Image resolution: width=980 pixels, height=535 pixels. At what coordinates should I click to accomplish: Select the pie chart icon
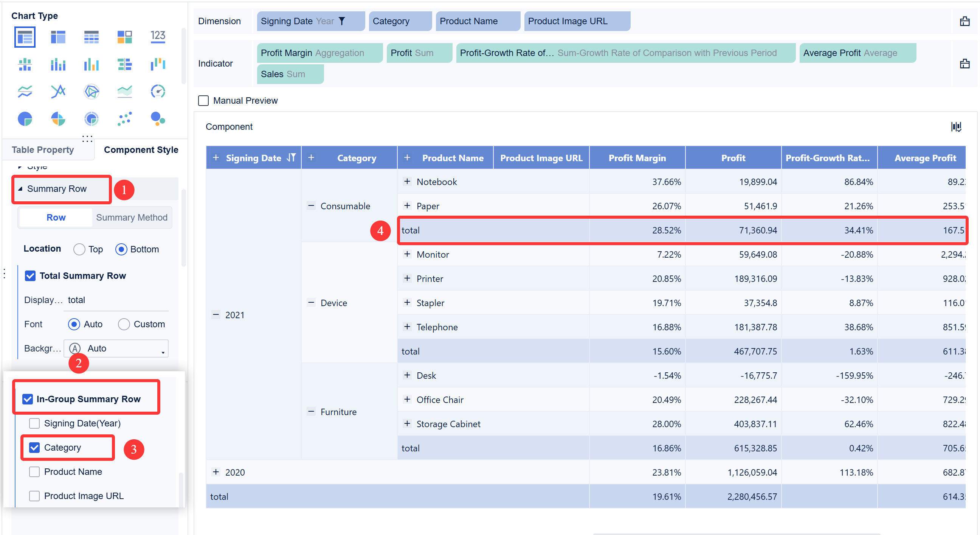click(25, 119)
